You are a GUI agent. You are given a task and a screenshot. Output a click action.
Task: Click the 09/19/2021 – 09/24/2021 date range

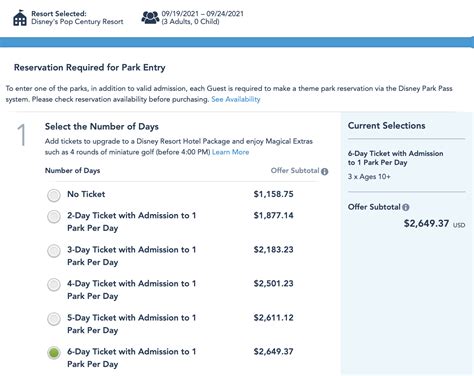(x=203, y=14)
